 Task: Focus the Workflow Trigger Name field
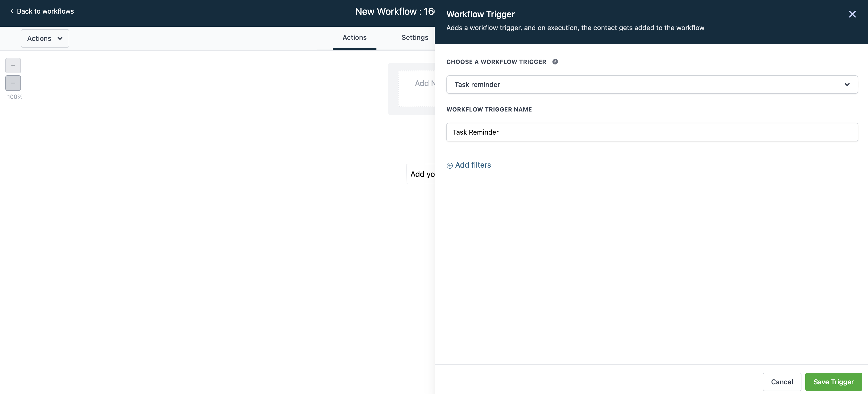652,132
